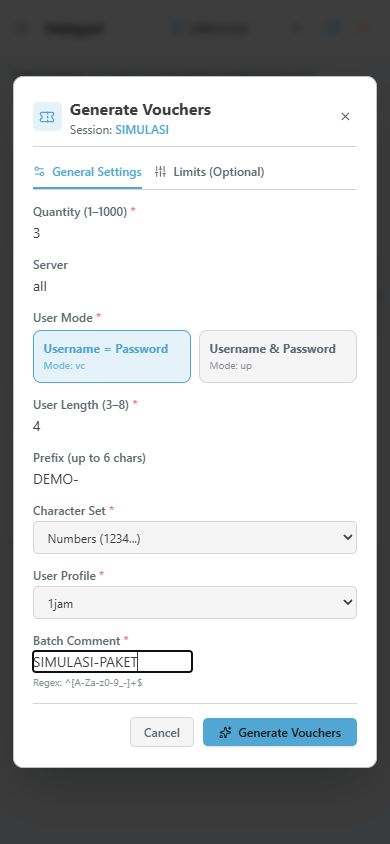Click the Prefix (up to 6 chars) label

pyautogui.click(x=89, y=458)
